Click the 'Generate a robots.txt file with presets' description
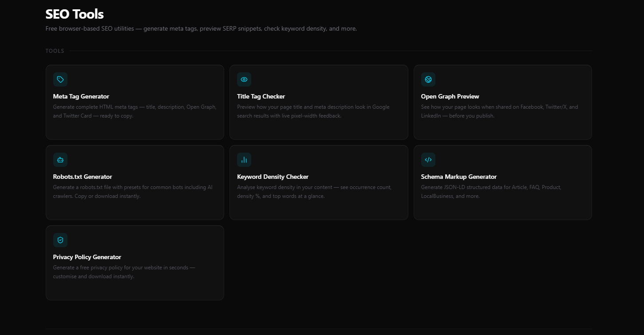 pos(133,192)
